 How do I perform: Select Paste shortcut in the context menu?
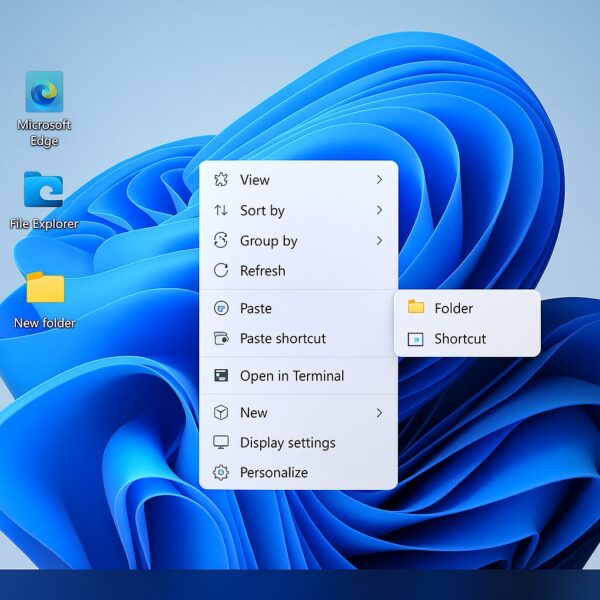[298, 338]
